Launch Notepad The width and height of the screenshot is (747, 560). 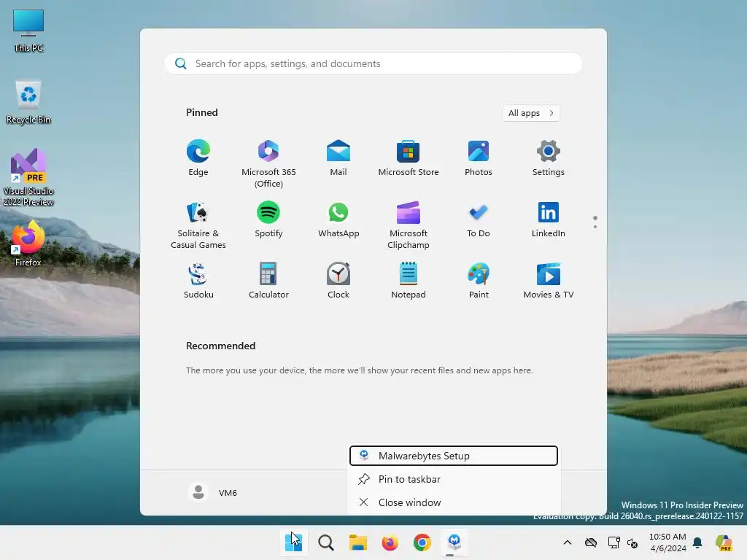[x=409, y=281]
